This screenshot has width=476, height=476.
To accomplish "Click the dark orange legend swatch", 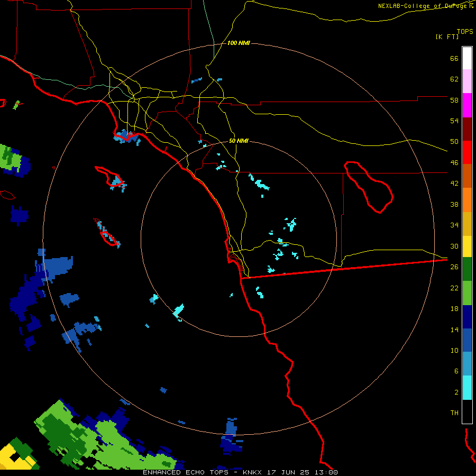I will [467, 176].
